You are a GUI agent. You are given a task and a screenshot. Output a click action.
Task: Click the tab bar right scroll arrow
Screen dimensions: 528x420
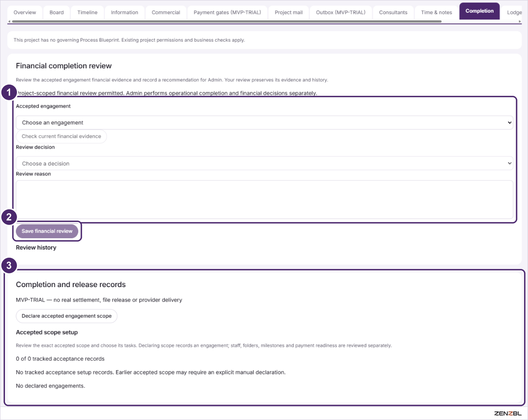519,22
